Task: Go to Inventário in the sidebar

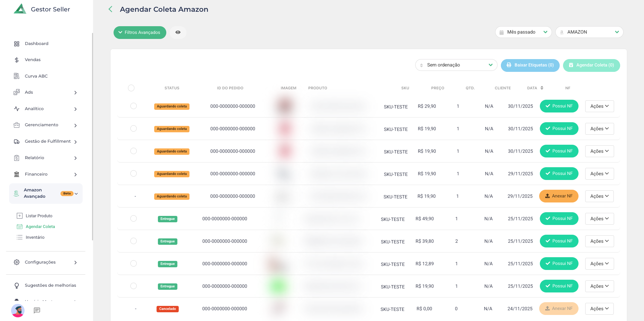Action: [35, 237]
